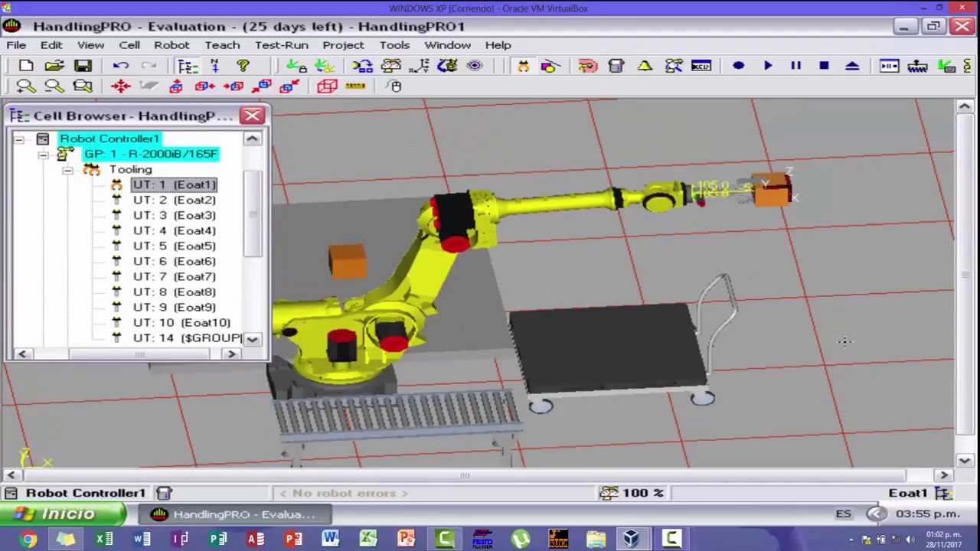The image size is (980, 551).
Task: Open the Tools menu
Action: (x=394, y=45)
